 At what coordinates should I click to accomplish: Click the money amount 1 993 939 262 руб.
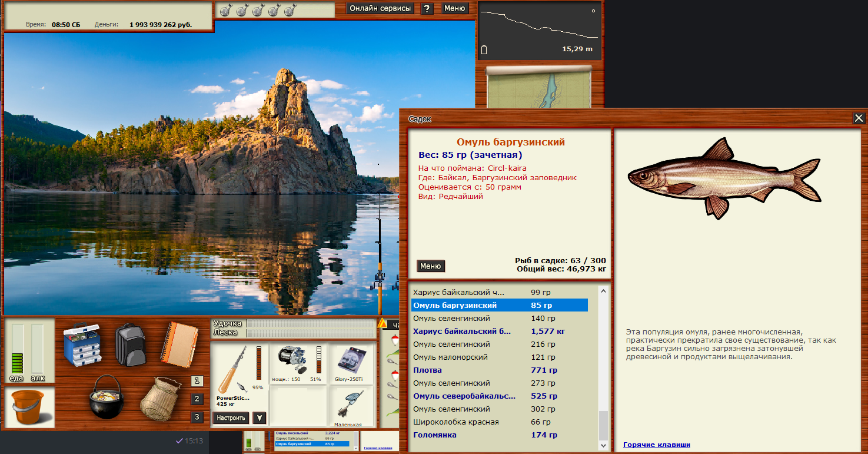(161, 25)
